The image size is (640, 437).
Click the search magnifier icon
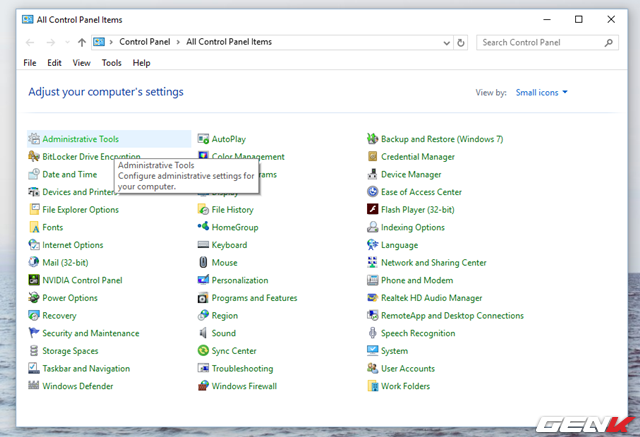tap(609, 42)
